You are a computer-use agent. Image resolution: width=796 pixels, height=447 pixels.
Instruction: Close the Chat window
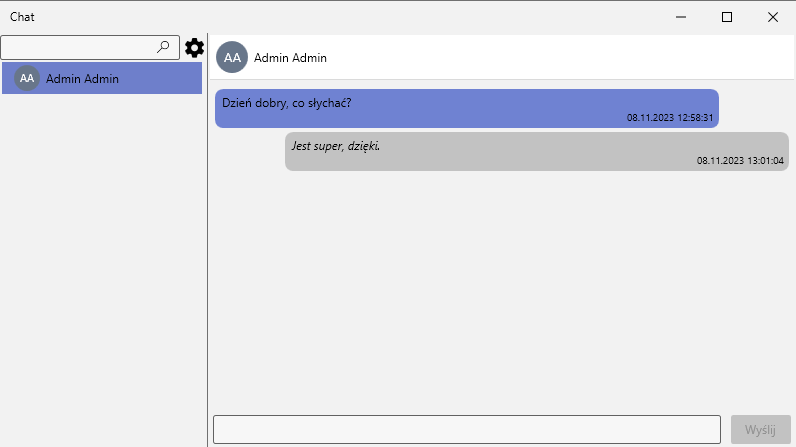pyautogui.click(x=773, y=17)
